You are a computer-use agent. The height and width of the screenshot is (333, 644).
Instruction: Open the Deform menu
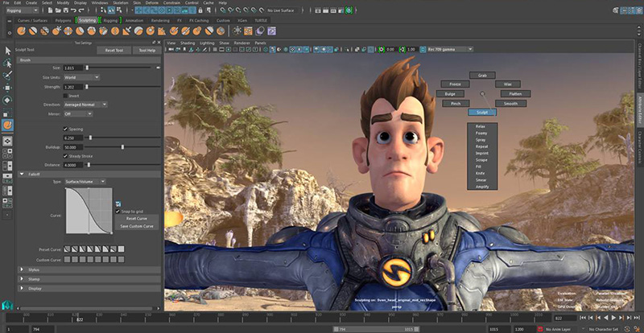pyautogui.click(x=151, y=3)
